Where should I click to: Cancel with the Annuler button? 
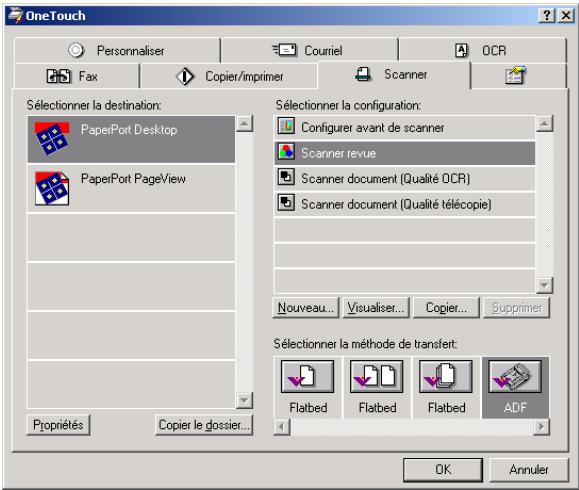[x=528, y=470]
